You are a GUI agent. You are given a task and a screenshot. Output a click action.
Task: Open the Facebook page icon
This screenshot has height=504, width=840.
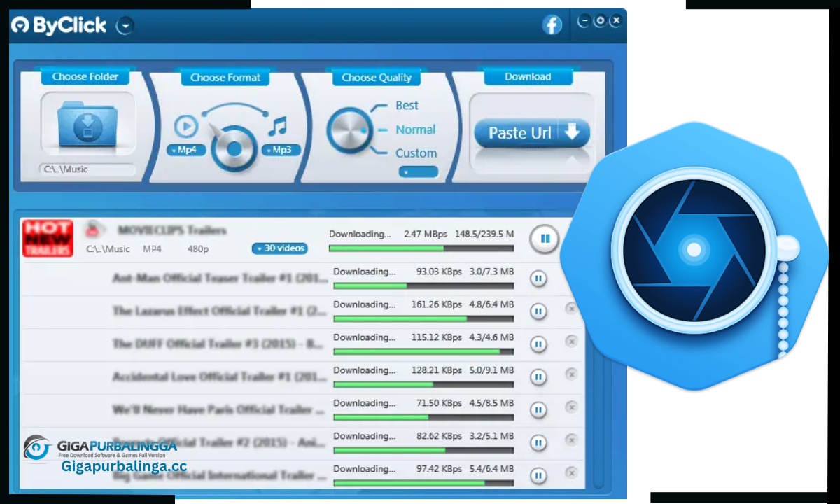click(x=552, y=25)
